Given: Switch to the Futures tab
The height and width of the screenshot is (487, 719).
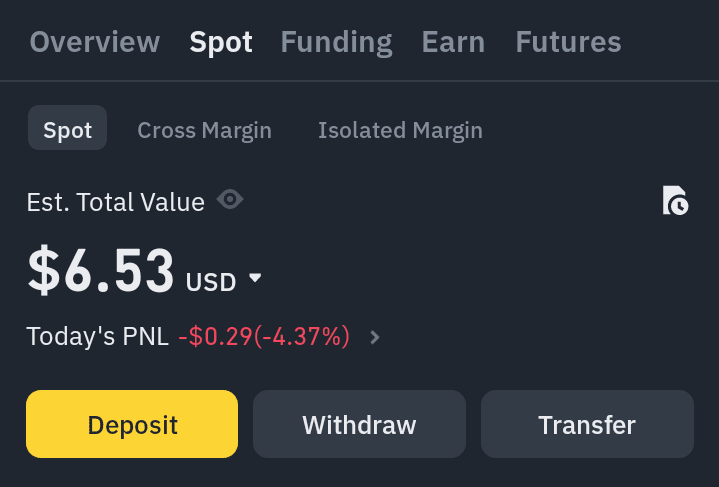Looking at the screenshot, I should pyautogui.click(x=569, y=42).
